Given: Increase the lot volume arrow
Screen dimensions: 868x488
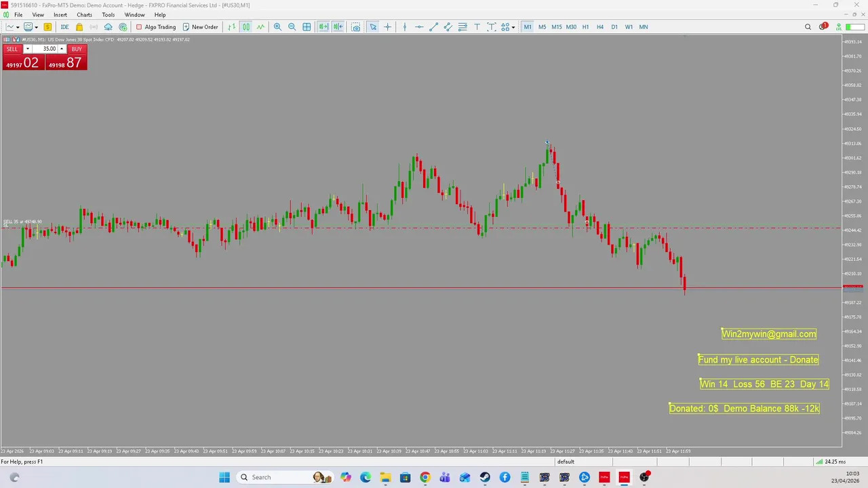Looking at the screenshot, I should 62,49.
